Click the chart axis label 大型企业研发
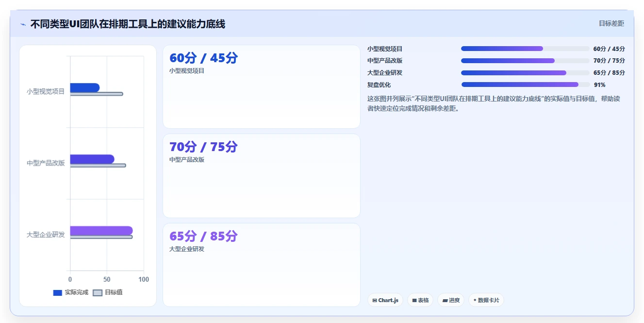644x323 pixels. [x=46, y=235]
